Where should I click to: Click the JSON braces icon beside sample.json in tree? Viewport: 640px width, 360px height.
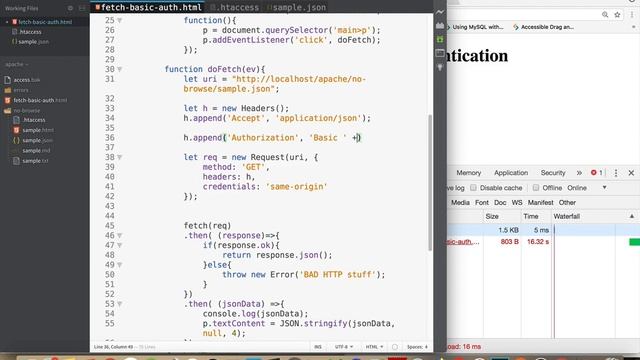coord(16,140)
